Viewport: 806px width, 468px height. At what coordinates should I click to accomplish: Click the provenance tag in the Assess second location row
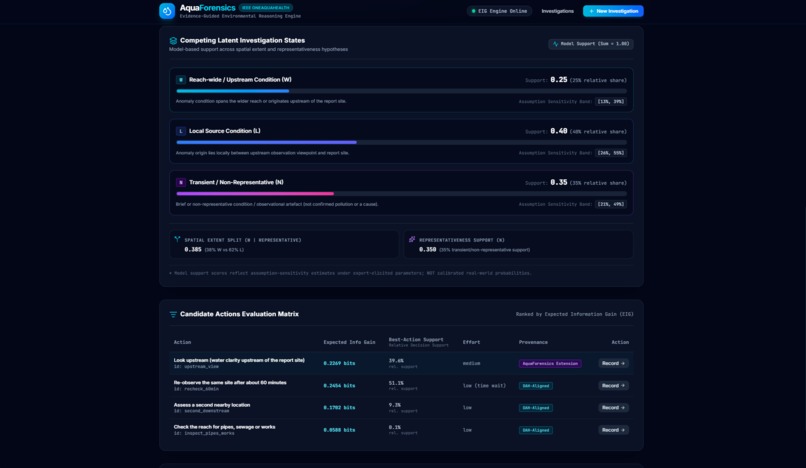click(x=536, y=408)
